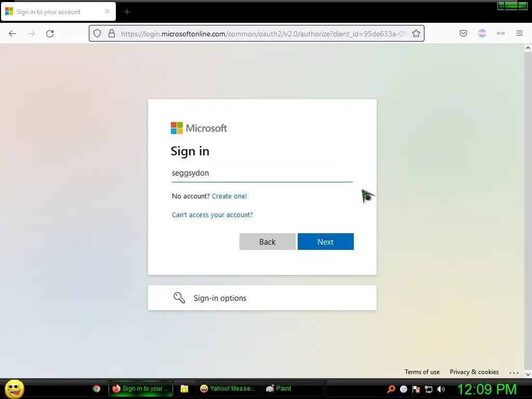The image size is (532, 399).
Task: Click the 12:09 PM taskbar clock
Action: (x=487, y=389)
